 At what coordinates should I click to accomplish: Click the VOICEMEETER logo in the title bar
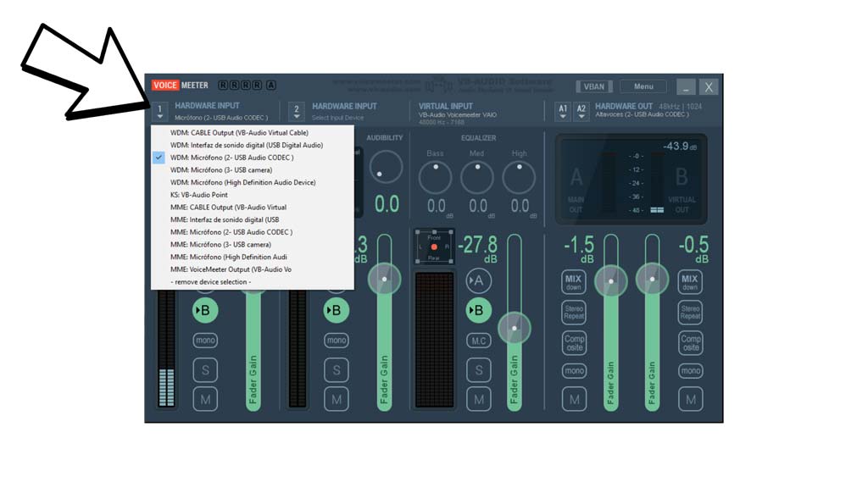pos(180,86)
